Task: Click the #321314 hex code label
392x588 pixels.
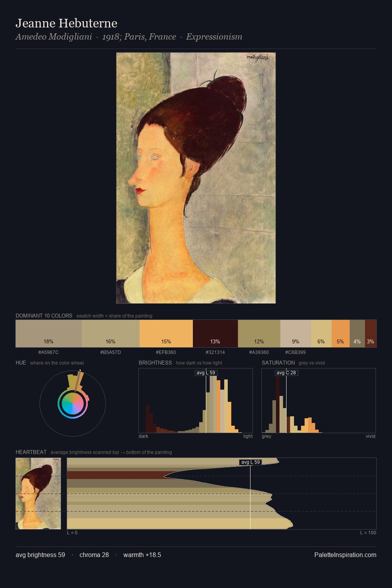Action: point(215,352)
